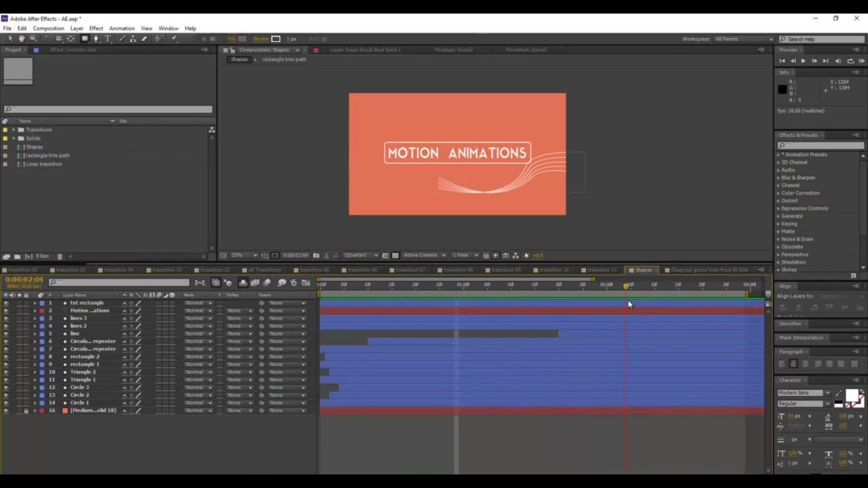
Task: Open the Effect menu
Action: pyautogui.click(x=96, y=28)
